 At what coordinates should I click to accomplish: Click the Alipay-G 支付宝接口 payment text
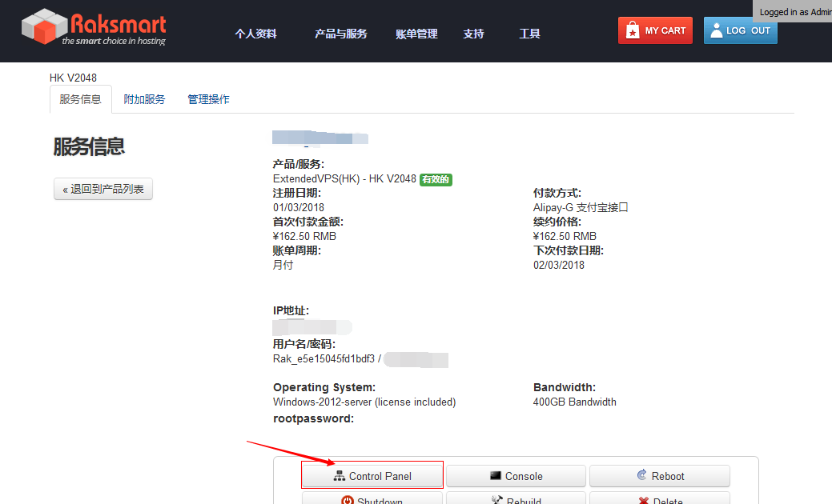[x=581, y=208]
